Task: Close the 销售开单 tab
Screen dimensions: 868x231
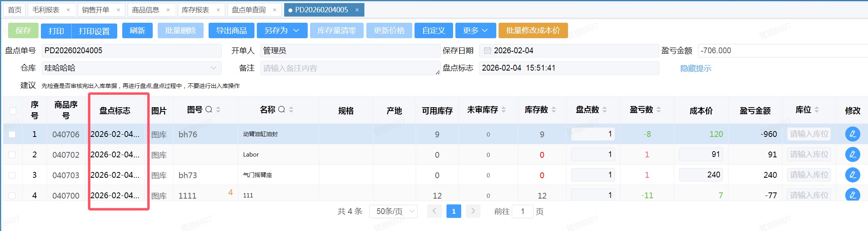Action: 118,10
